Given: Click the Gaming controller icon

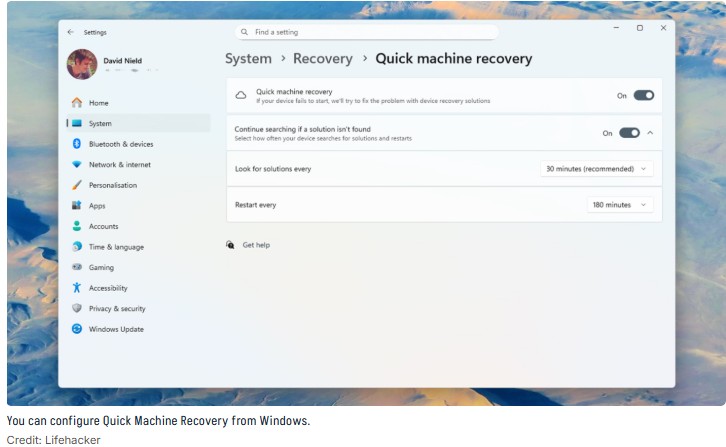Looking at the screenshot, I should (x=77, y=267).
